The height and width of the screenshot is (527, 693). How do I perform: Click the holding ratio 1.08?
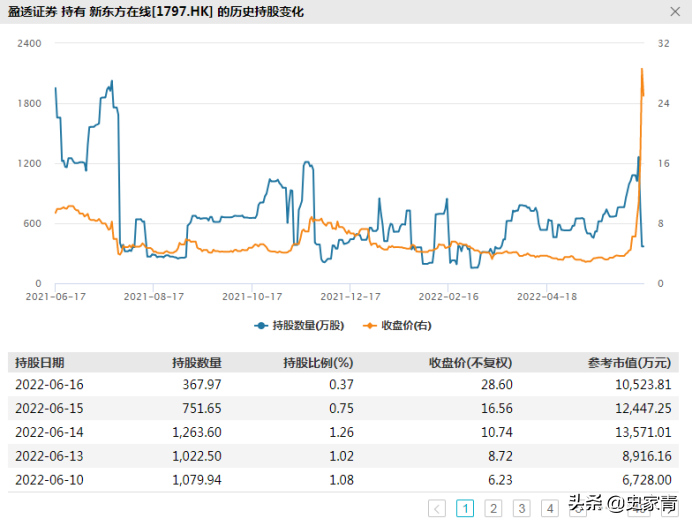coord(341,480)
